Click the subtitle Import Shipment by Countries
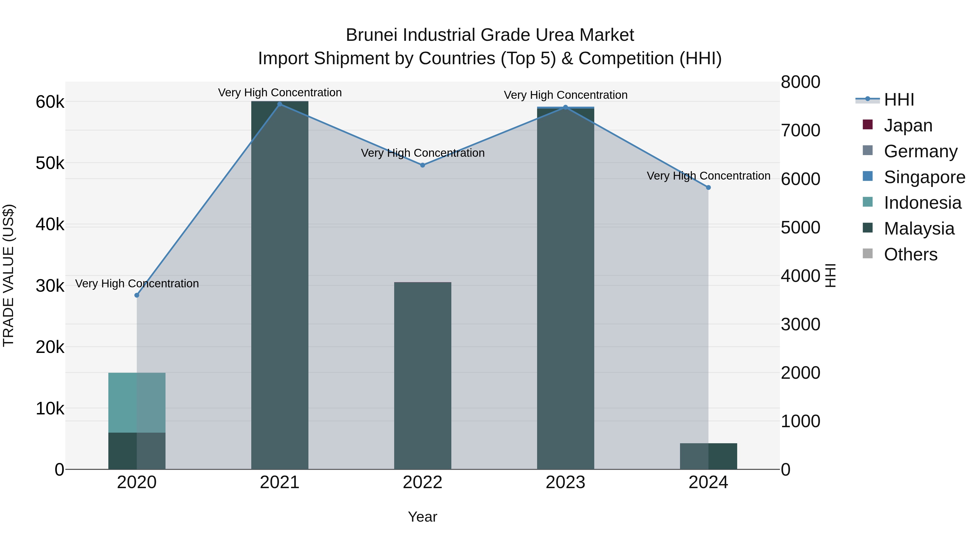 point(490,59)
